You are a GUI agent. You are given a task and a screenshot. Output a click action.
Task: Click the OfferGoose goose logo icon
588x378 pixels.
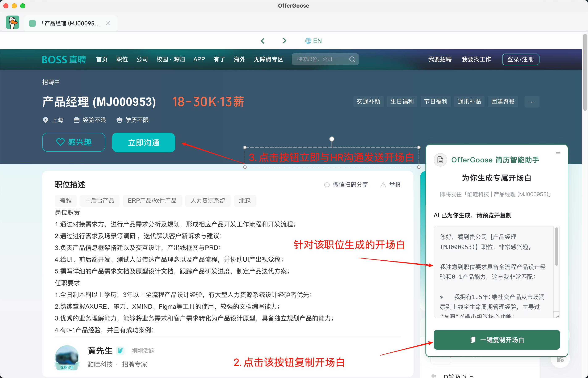[13, 22]
